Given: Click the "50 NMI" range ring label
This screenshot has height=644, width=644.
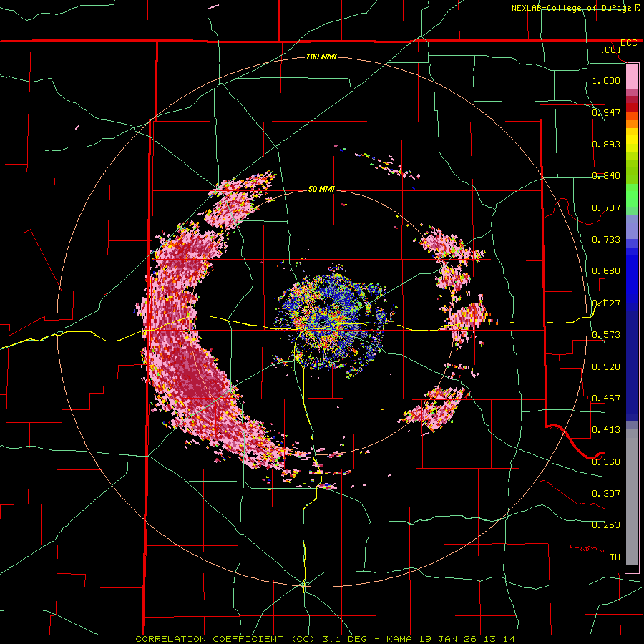Looking at the screenshot, I should (321, 190).
